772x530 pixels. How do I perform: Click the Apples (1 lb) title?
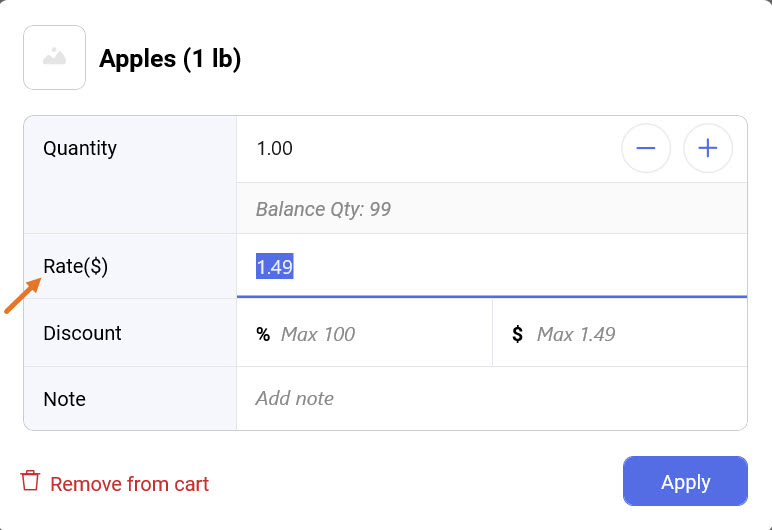pos(170,59)
